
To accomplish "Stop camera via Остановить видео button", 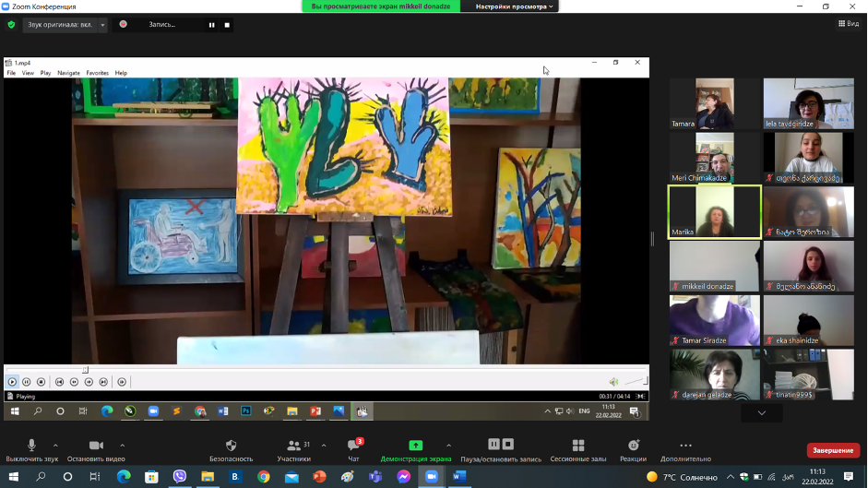I will [x=96, y=450].
